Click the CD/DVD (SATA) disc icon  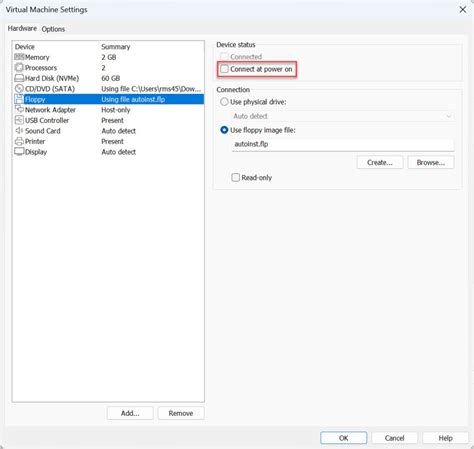coord(19,89)
